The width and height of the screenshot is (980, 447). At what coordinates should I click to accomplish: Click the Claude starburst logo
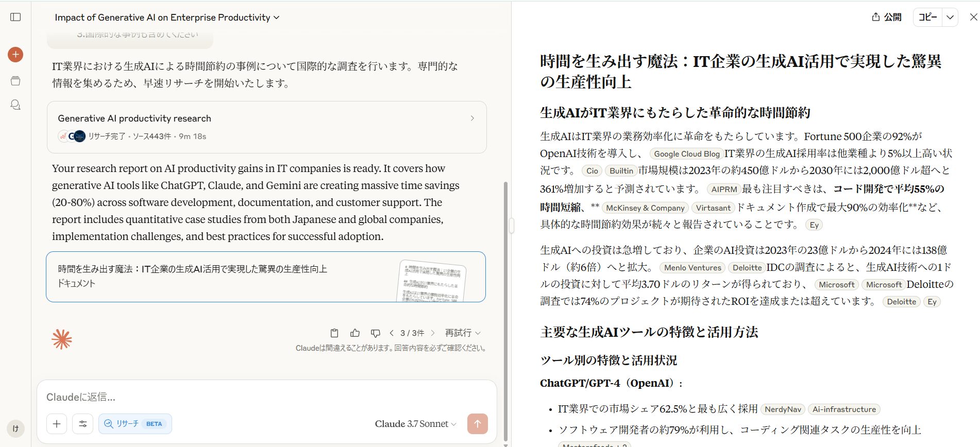tap(62, 339)
